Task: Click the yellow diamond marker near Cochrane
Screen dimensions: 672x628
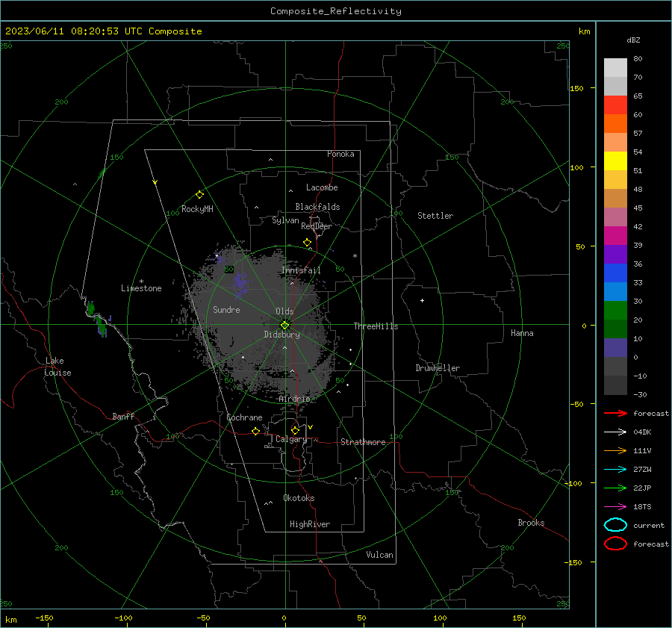Action: (255, 431)
